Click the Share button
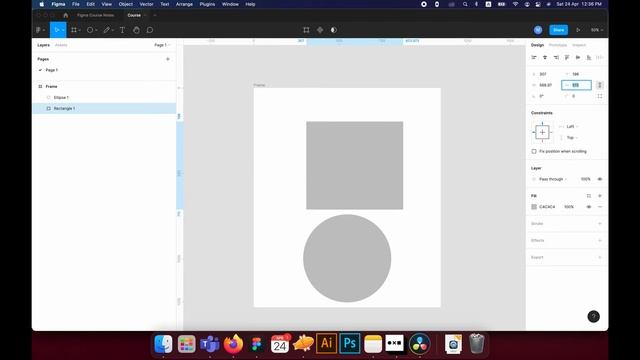 point(558,30)
